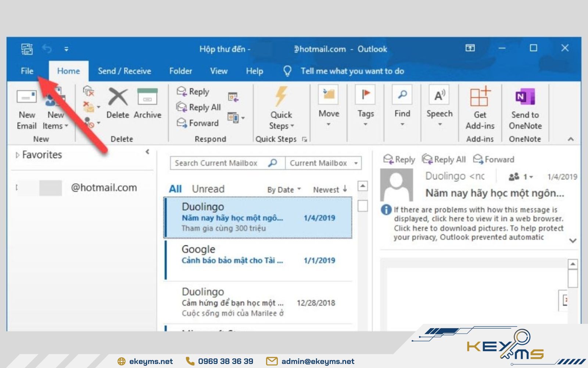Click the Duolingo sender name in header
This screenshot has height=368, width=588.
click(x=455, y=176)
